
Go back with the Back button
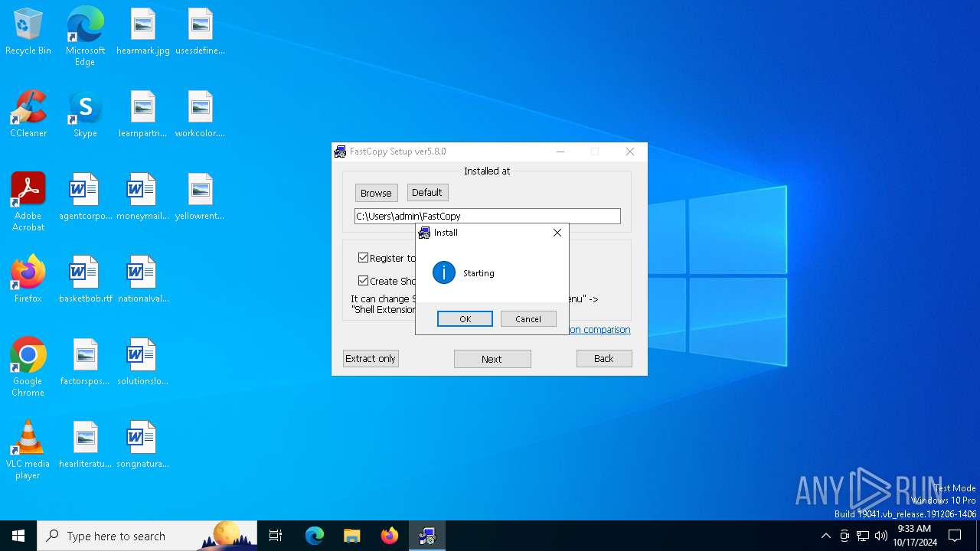(604, 358)
